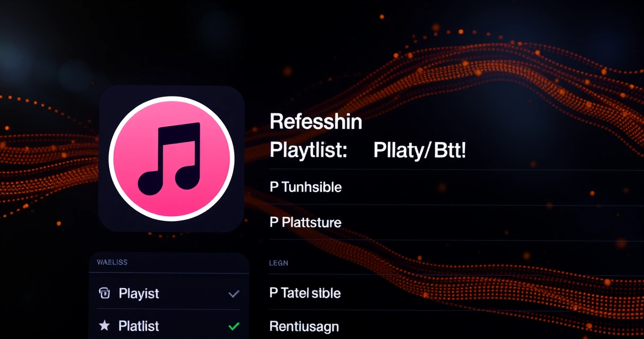The height and width of the screenshot is (339, 644).
Task: Click the bucket icon beside Playist
Action: 104,293
